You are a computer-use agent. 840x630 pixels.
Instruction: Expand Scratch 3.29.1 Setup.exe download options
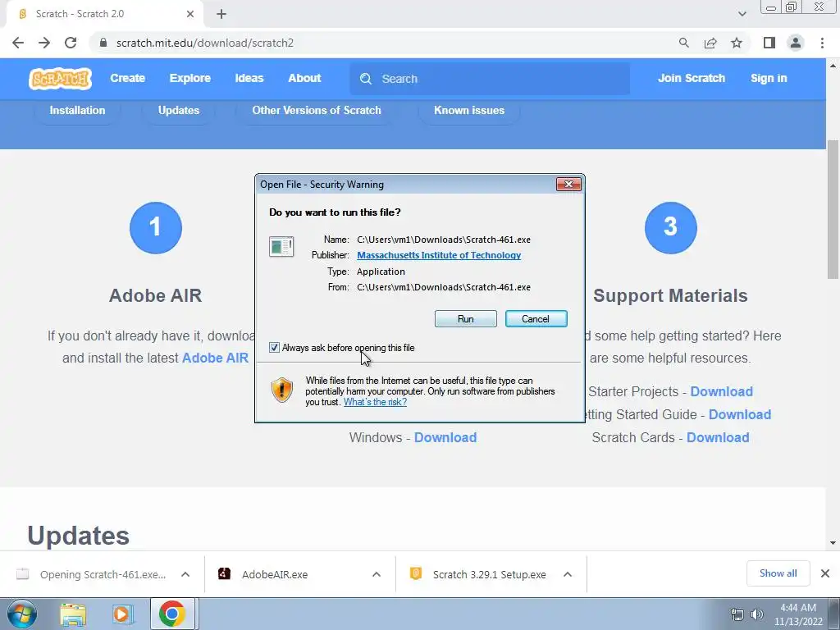pos(568,574)
